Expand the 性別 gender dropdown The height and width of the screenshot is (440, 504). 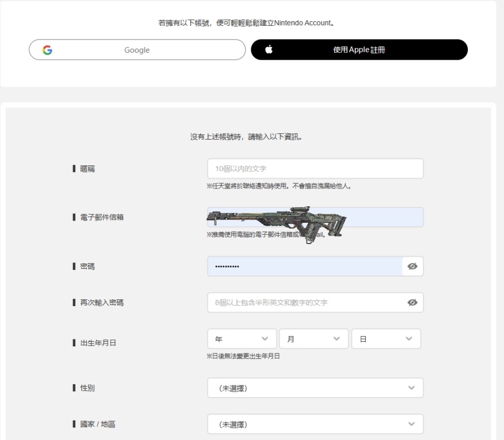315,388
